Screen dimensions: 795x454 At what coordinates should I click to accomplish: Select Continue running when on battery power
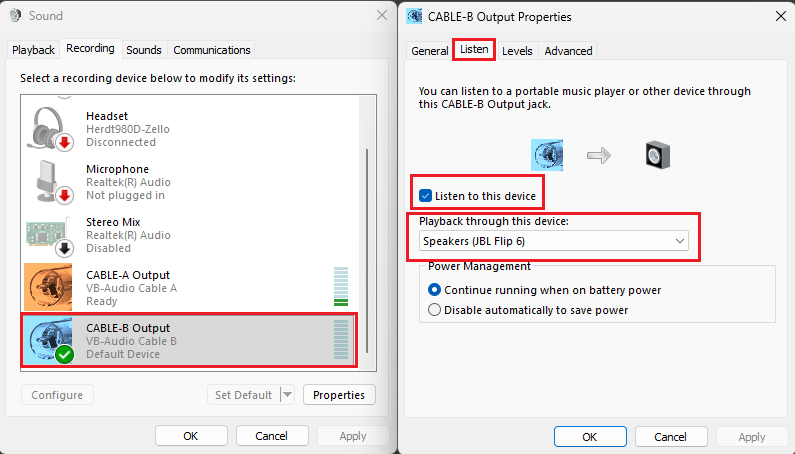(434, 290)
